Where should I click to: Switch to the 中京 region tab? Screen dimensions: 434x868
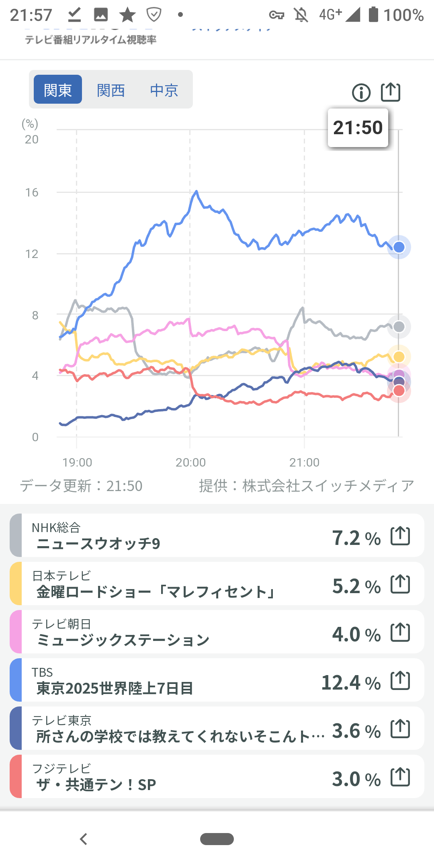click(x=164, y=90)
